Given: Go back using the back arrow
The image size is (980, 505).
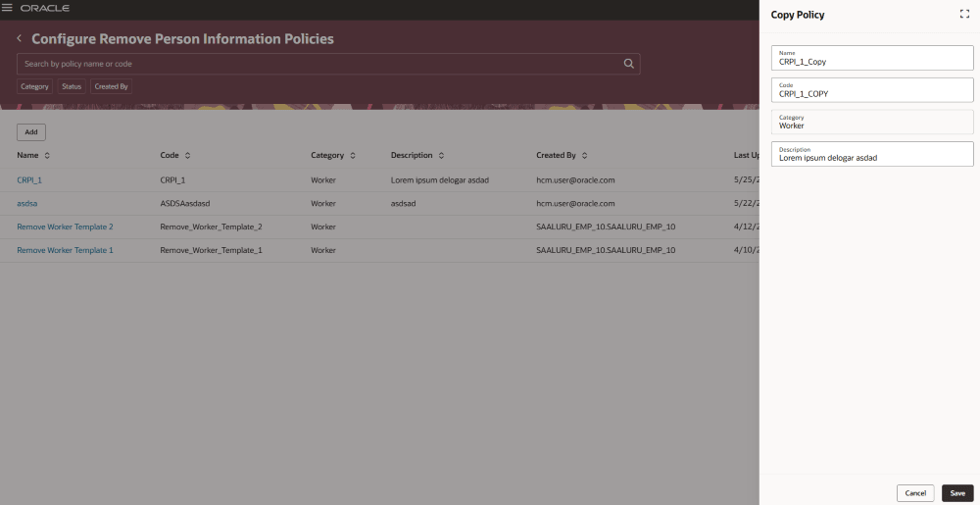Looking at the screenshot, I should click(x=20, y=38).
